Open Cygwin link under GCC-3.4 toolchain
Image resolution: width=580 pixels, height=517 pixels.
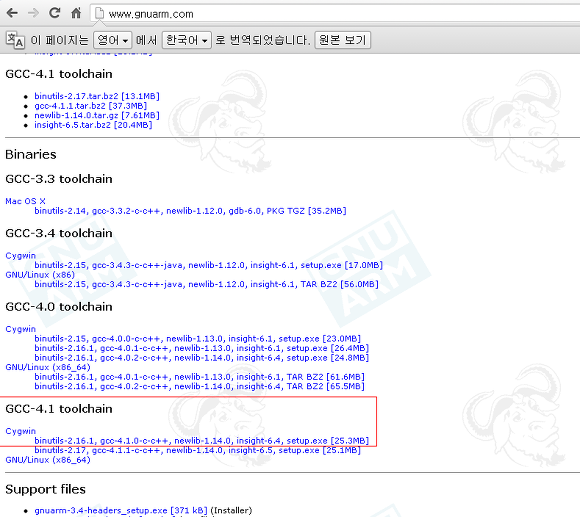21,256
